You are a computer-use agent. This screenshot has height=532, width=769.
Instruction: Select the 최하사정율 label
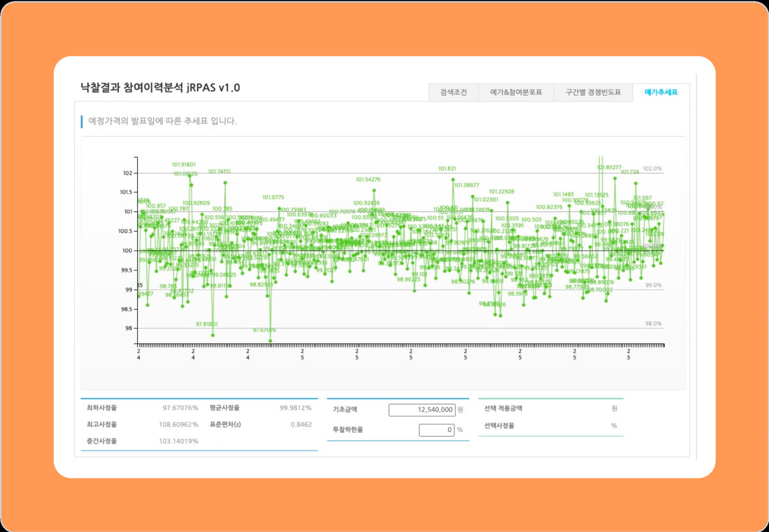coord(102,408)
